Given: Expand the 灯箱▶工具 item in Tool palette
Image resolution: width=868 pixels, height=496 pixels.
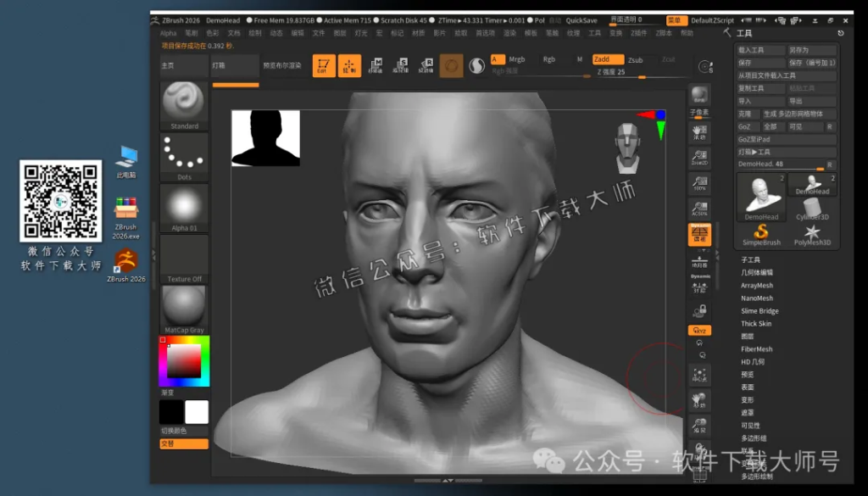Looking at the screenshot, I should 786,152.
